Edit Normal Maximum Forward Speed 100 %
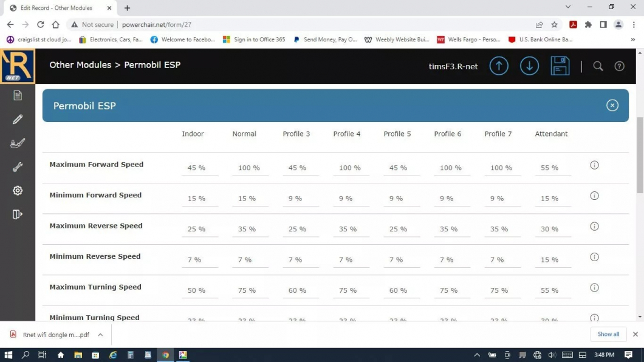 point(250,168)
